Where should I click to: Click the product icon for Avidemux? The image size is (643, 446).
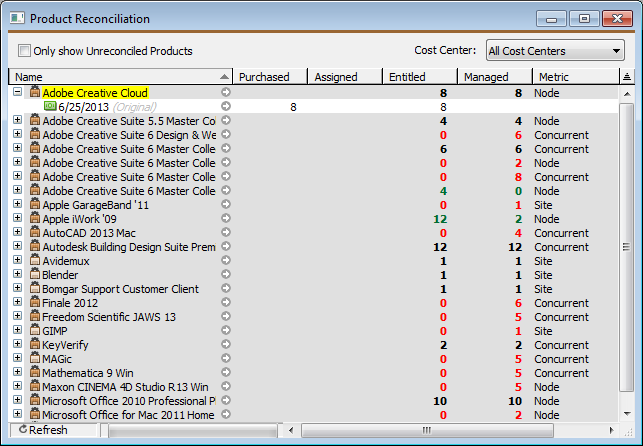click(x=35, y=260)
